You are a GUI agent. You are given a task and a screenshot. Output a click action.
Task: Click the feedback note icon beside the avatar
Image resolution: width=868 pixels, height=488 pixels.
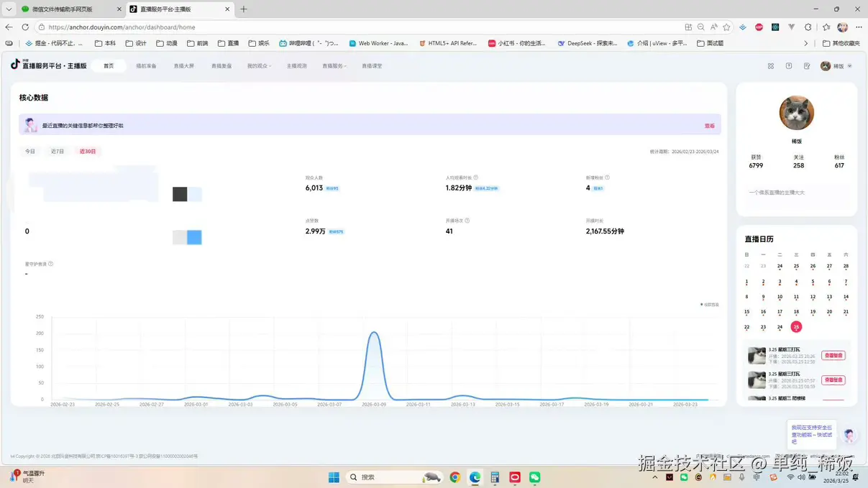coord(808,65)
